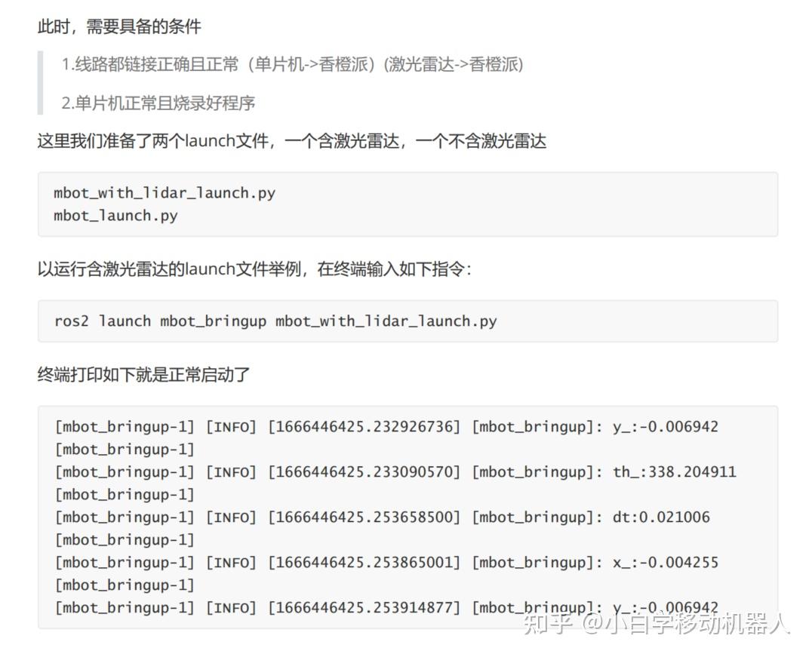This screenshot has height=657, width=812.
Task: Click the launch files code block
Action: point(408,204)
